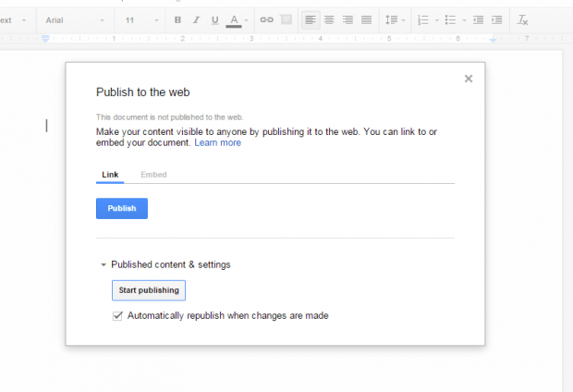Increase the indent
The width and height of the screenshot is (573, 392).
click(x=497, y=19)
